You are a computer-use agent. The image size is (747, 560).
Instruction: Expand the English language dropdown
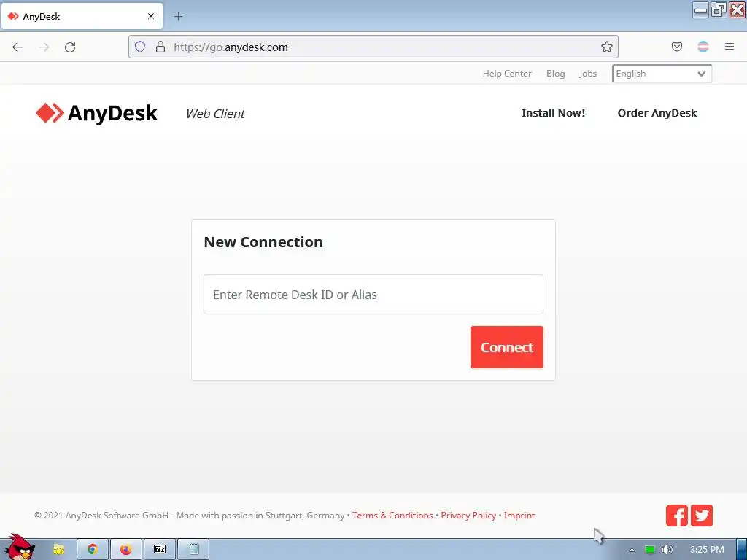(x=662, y=74)
